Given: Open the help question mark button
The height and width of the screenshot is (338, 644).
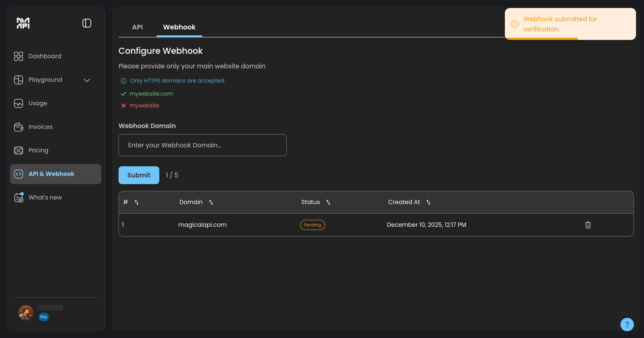Looking at the screenshot, I should (627, 324).
